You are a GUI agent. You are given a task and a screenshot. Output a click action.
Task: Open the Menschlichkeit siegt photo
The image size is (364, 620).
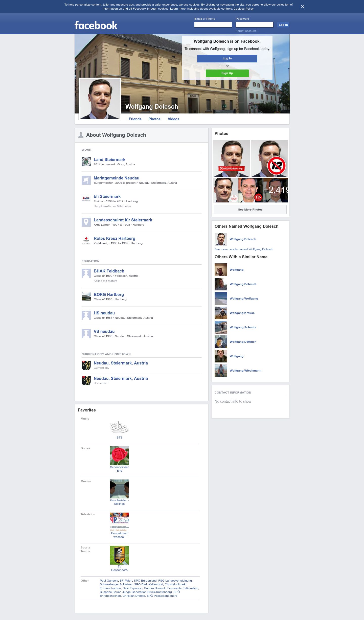pos(232,158)
